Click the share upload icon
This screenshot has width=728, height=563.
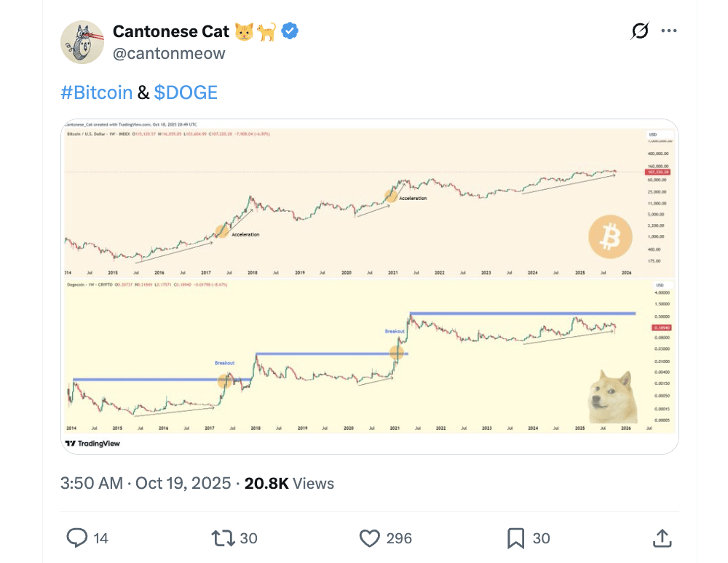[x=661, y=538]
